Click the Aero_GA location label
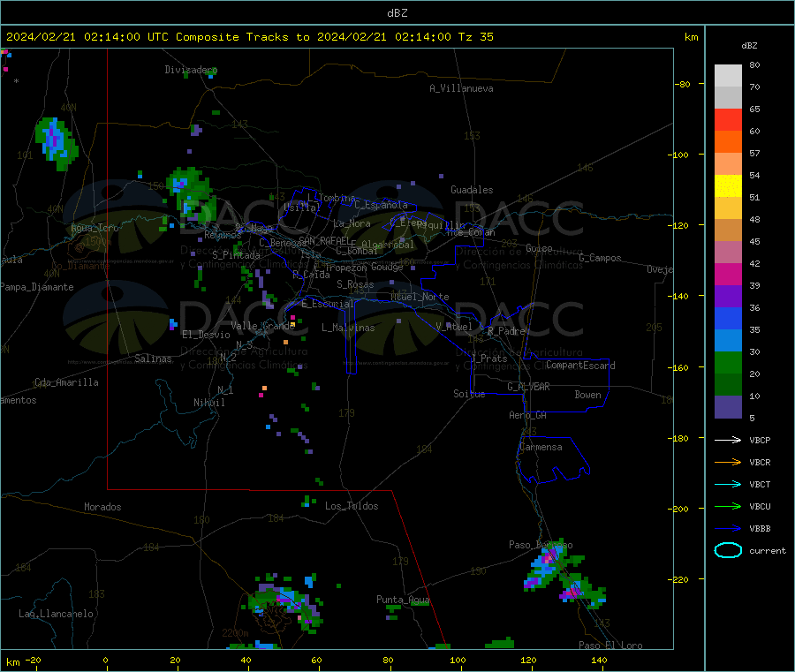 (528, 415)
